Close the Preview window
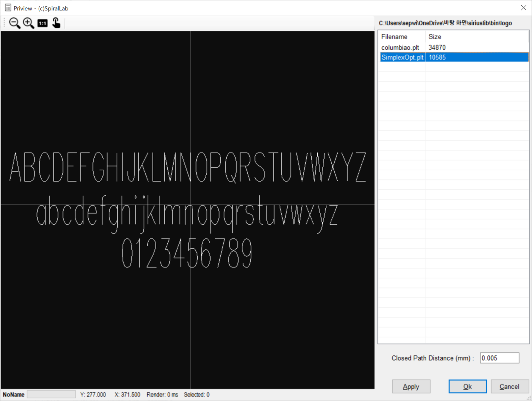This screenshot has width=532, height=401. pos(523,8)
